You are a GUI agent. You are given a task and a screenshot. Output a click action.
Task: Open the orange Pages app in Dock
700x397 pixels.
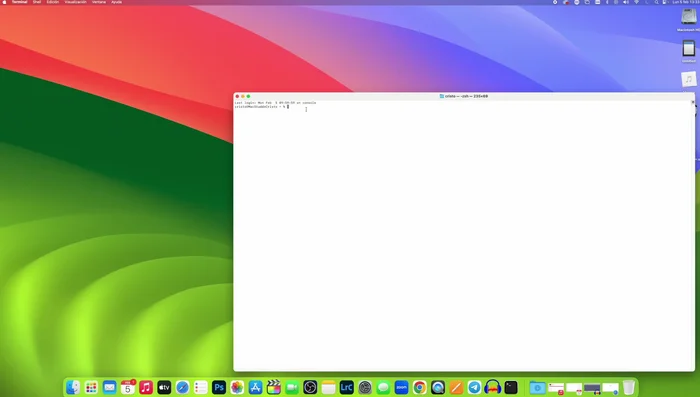pos(456,387)
